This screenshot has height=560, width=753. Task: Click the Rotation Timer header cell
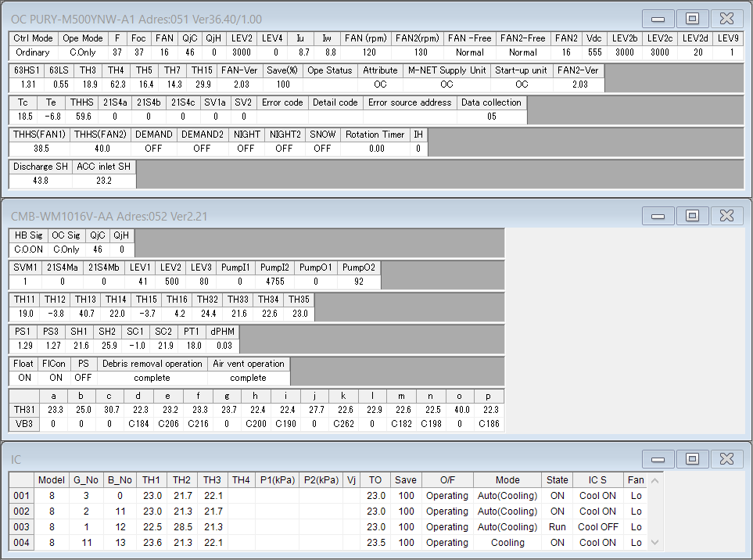[376, 135]
